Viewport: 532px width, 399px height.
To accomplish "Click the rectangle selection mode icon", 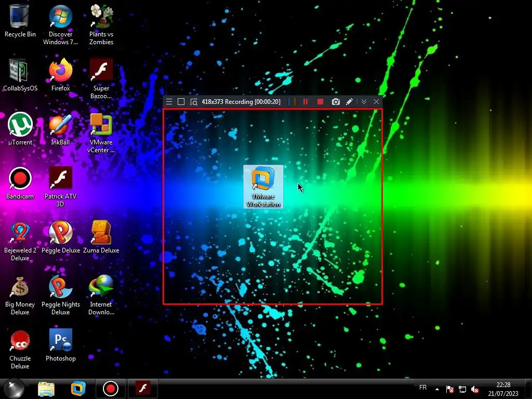I will click(181, 102).
